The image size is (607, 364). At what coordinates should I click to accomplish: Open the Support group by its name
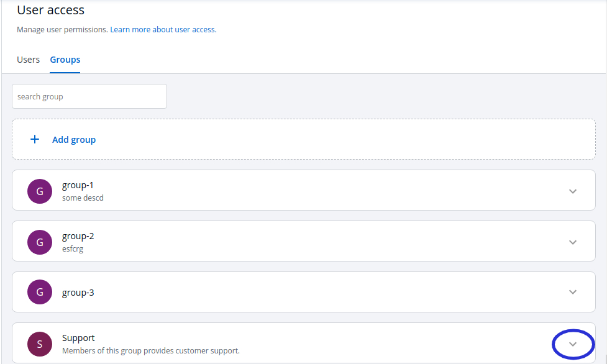[x=78, y=338]
